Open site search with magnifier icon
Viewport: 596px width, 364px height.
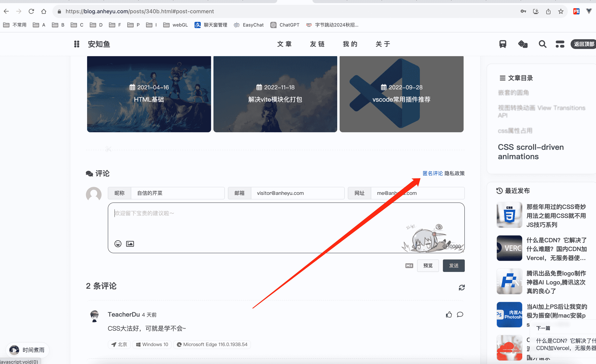542,44
